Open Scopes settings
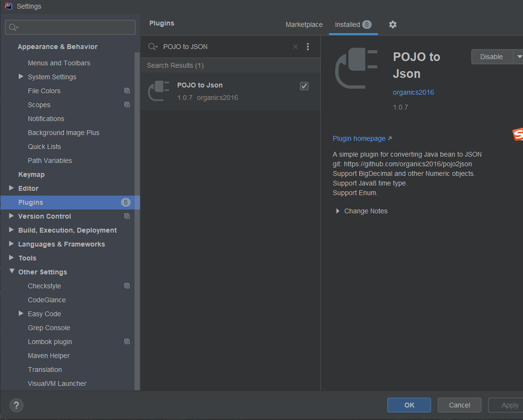Screen dimensions: 523x420 [x=39, y=105]
